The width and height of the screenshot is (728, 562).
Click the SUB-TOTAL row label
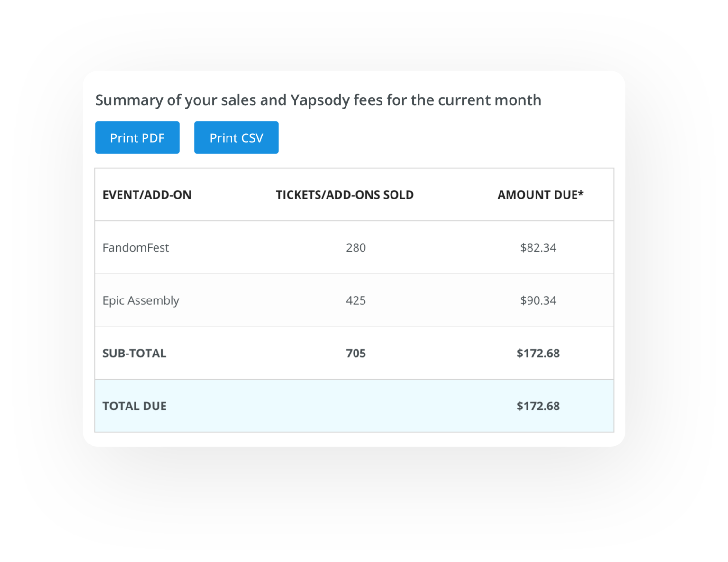click(134, 354)
